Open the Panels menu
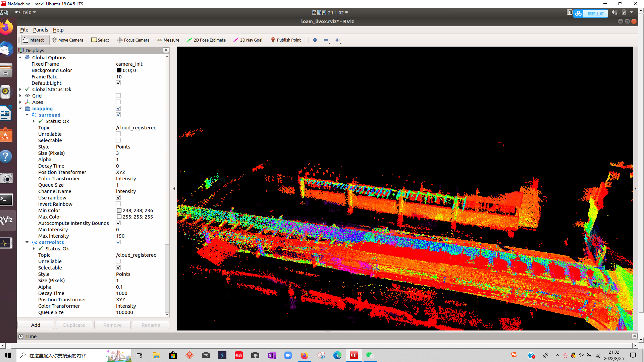 click(x=41, y=30)
